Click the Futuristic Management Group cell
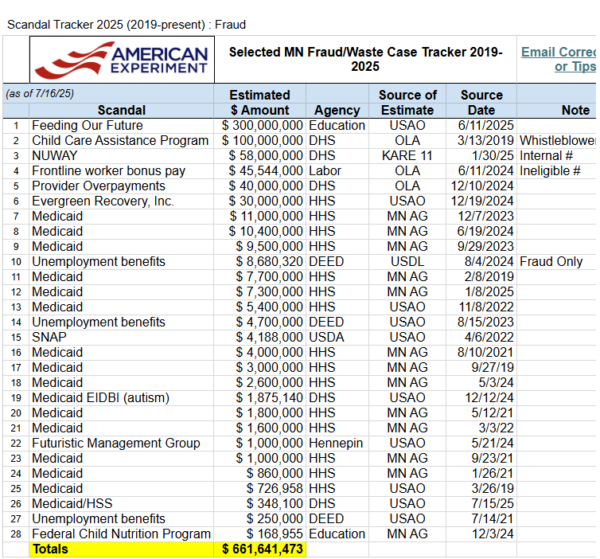The image size is (600, 559). (121, 443)
